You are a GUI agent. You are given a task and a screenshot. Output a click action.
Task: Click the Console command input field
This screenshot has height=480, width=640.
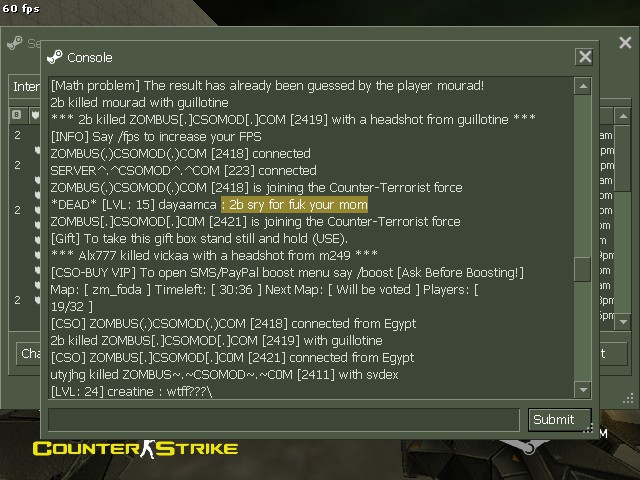point(284,419)
